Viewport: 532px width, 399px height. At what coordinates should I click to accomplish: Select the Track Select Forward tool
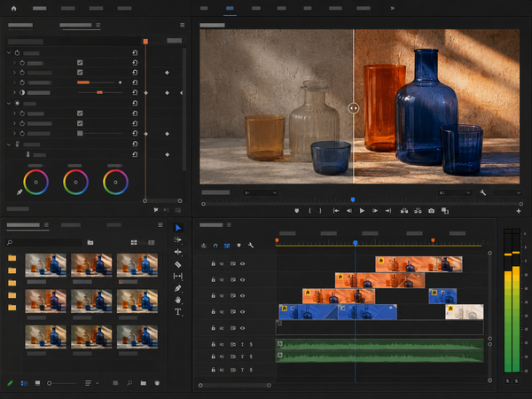click(178, 240)
